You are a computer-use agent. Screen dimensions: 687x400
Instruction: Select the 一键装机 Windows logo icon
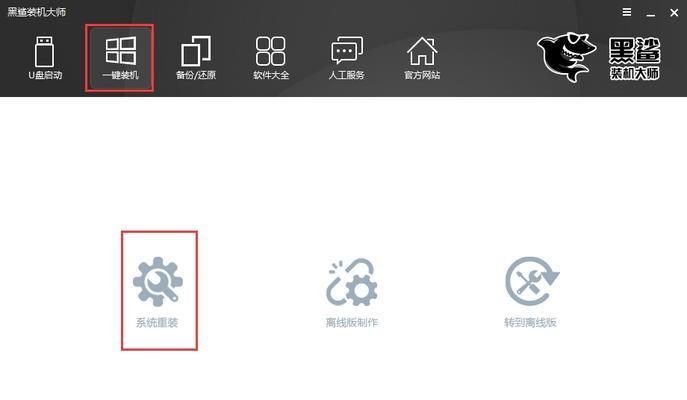(120, 50)
